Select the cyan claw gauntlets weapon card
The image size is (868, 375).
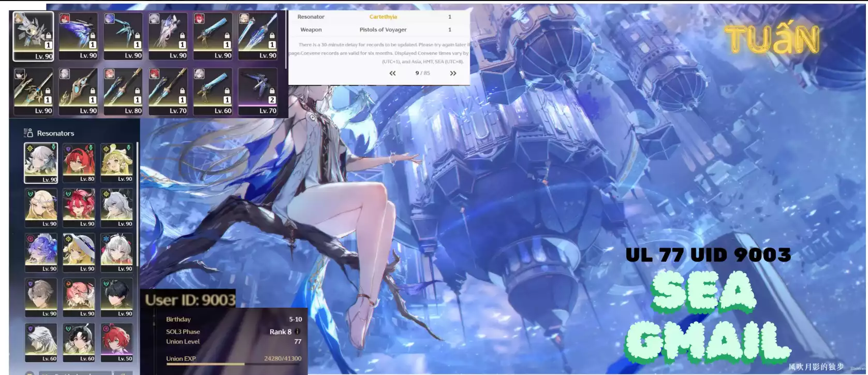pos(123,36)
